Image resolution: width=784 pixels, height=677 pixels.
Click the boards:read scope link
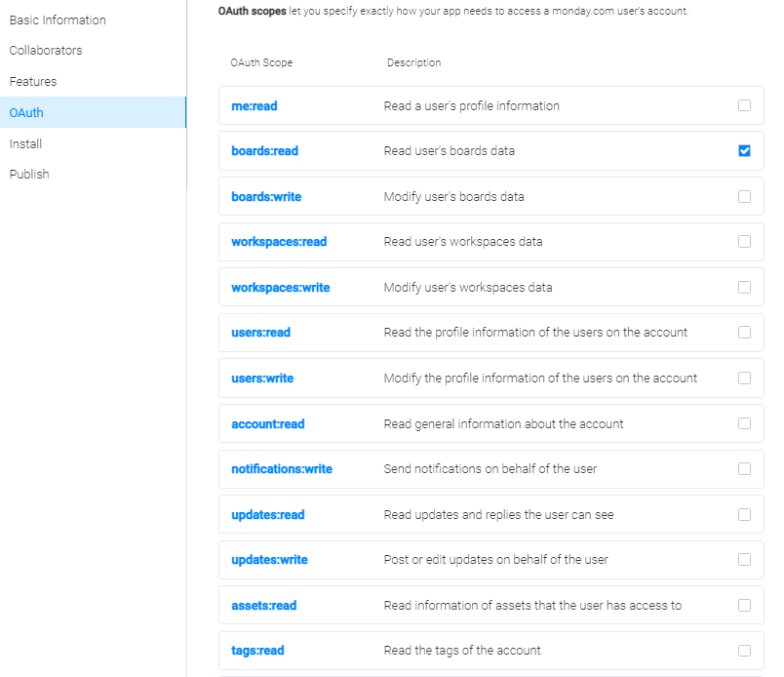point(264,150)
